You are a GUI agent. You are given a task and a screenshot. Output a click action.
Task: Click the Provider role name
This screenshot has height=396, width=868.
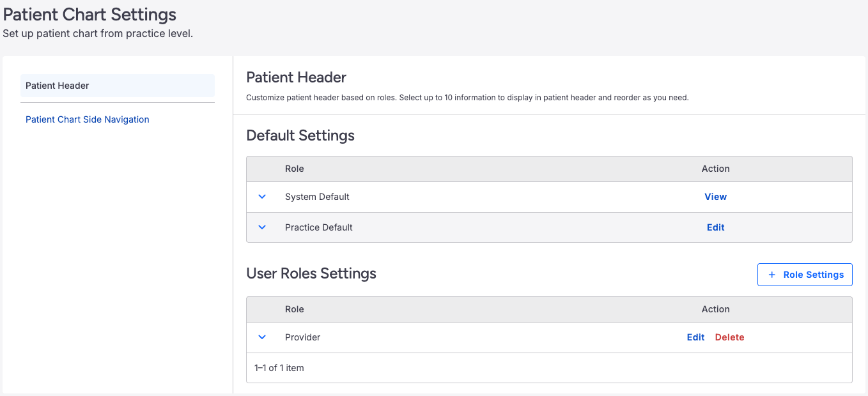pos(302,337)
